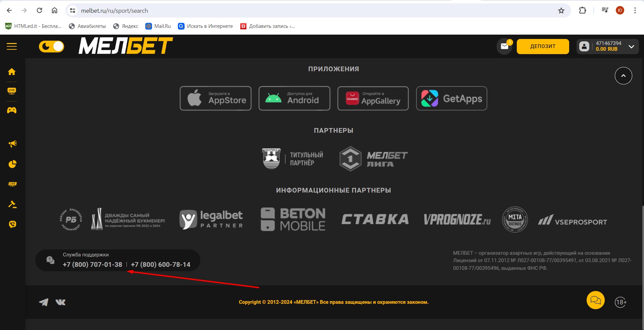Viewport: 644px width, 330px height.
Task: Download the Android app badge
Action: click(x=294, y=98)
